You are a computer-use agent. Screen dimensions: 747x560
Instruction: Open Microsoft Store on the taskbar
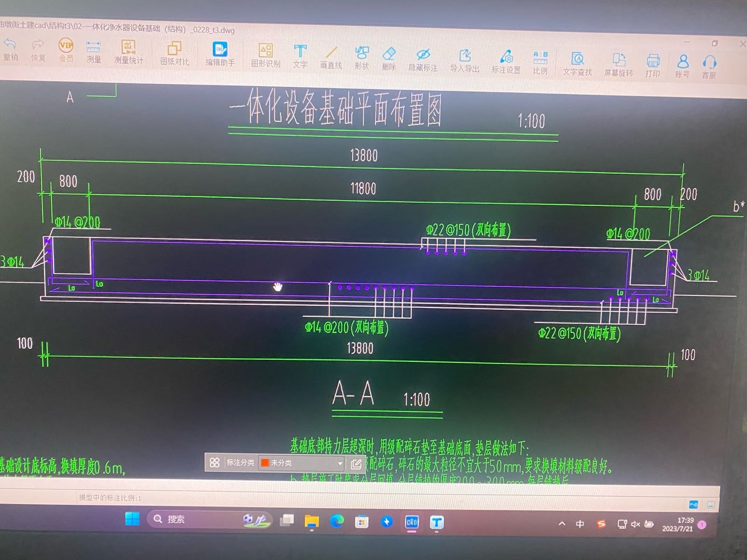point(362,522)
